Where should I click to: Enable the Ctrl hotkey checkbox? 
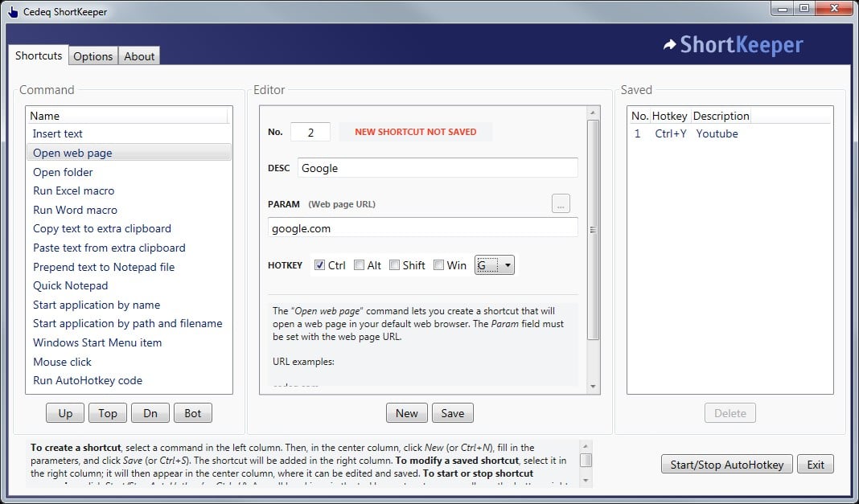click(319, 264)
